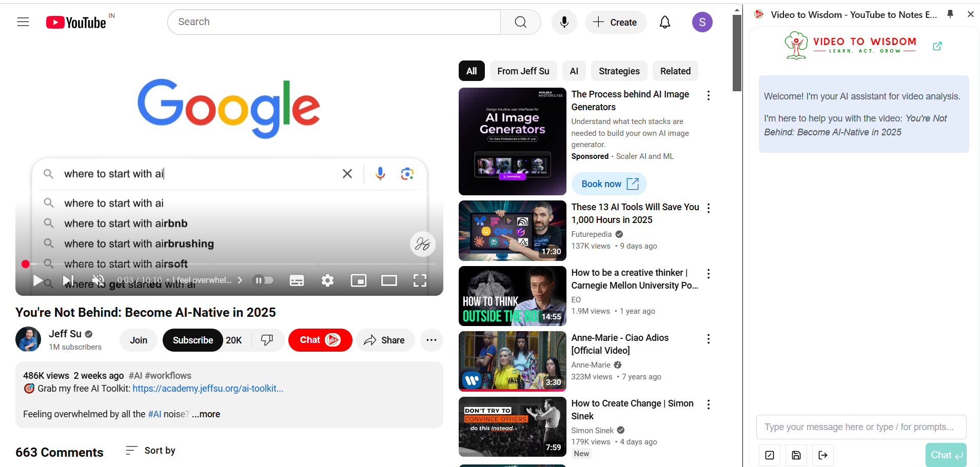Viewport: 980px width, 467px height.
Task: Open the account avatar menu
Action: point(702,22)
